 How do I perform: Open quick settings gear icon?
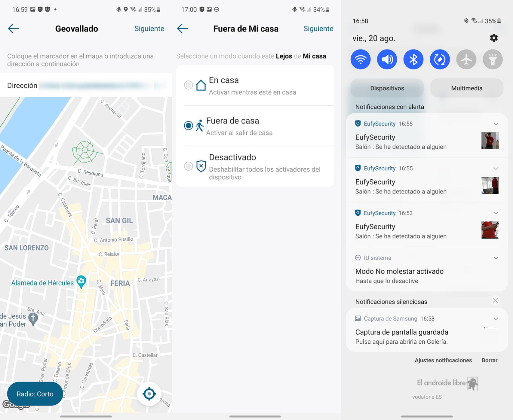pos(493,38)
